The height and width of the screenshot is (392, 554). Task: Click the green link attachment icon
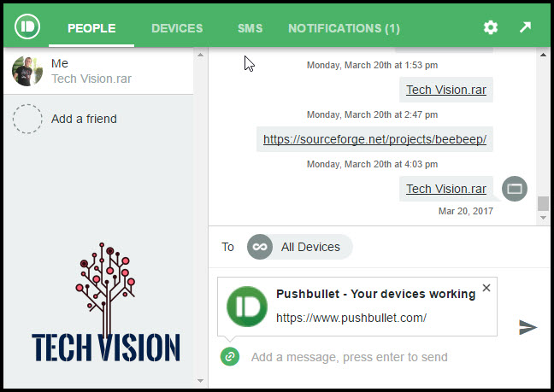[x=230, y=356]
